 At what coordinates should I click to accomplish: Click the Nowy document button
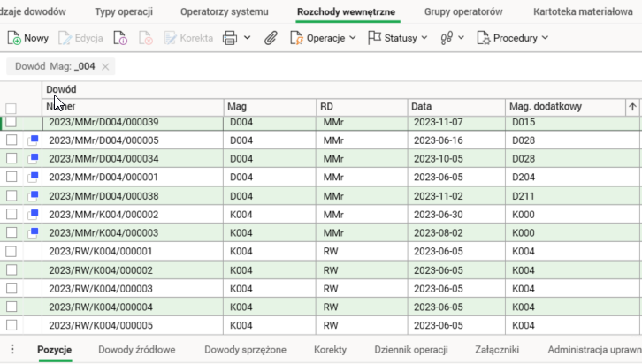[x=27, y=38]
